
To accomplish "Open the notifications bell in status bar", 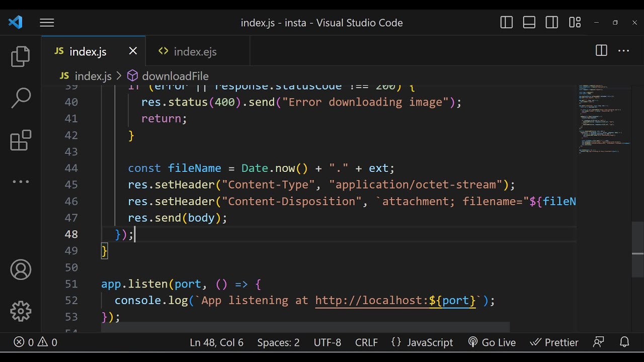I will click(x=624, y=342).
